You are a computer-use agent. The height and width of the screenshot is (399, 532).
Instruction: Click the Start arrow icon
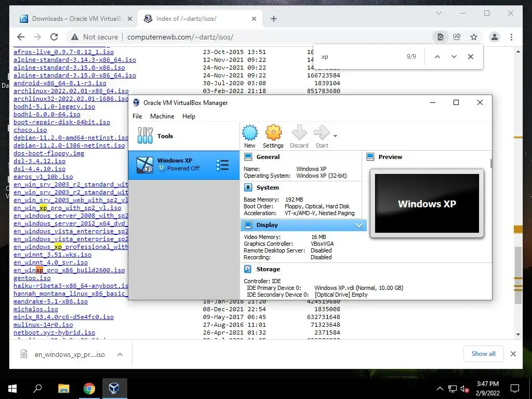(322, 132)
